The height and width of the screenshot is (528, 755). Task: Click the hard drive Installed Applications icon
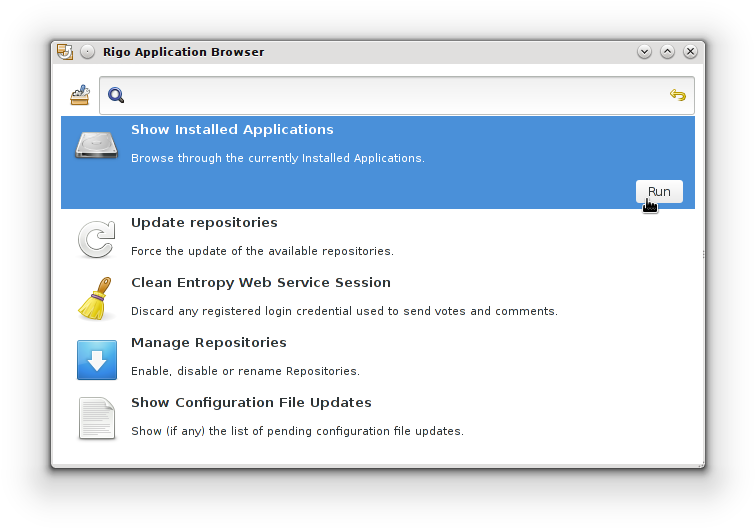(x=96, y=145)
